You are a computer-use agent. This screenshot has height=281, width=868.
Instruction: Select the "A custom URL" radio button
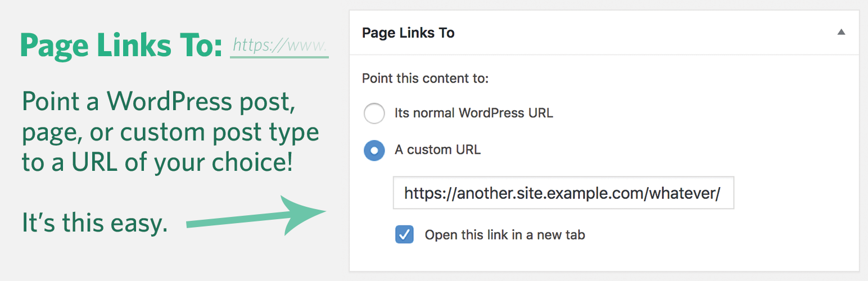374,150
